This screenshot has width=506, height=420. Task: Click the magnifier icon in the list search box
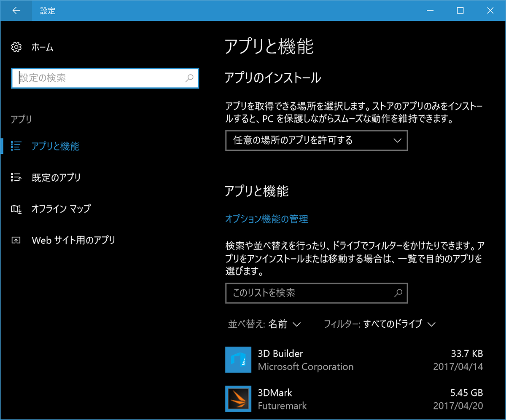(x=398, y=293)
